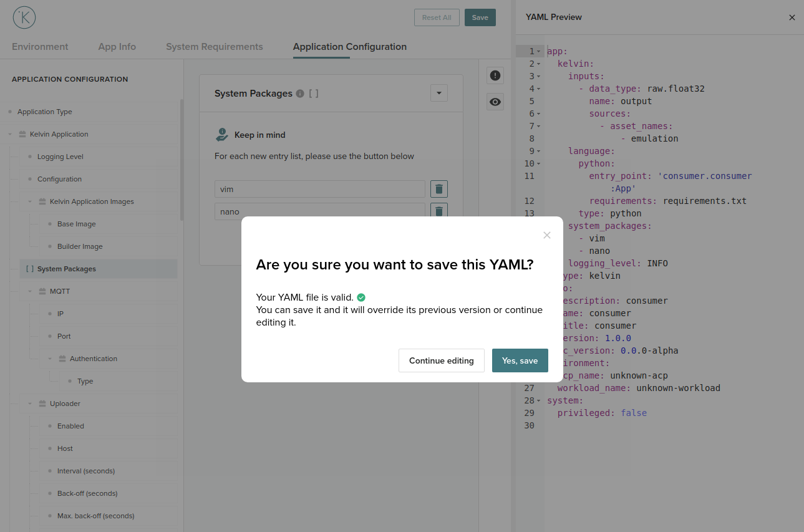Click the Kelvin Application Images folder icon
This screenshot has height=532, width=804.
coord(42,201)
